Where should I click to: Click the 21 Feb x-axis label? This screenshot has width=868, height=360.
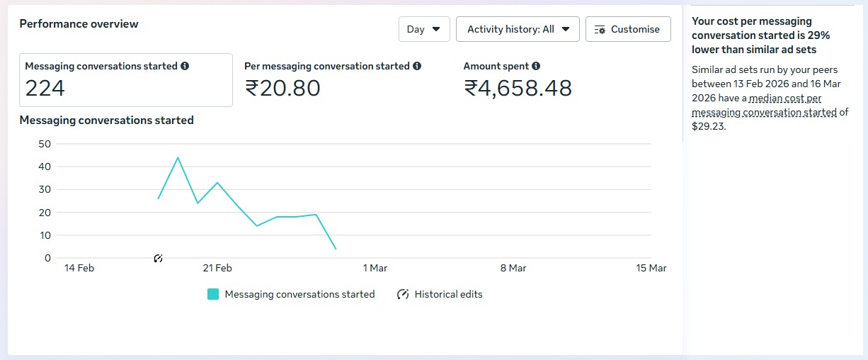pos(217,268)
